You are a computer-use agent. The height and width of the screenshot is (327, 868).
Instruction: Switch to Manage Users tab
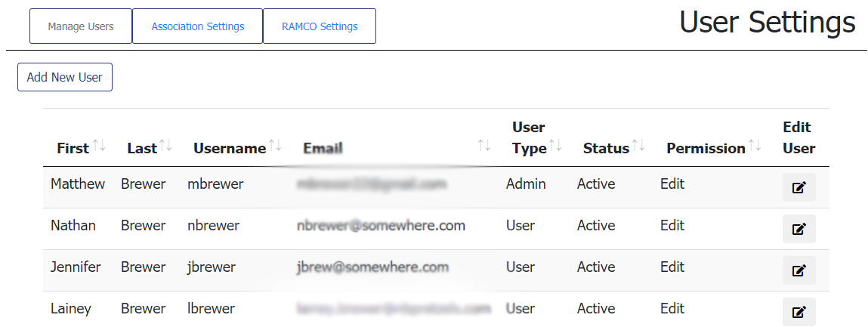click(x=81, y=26)
